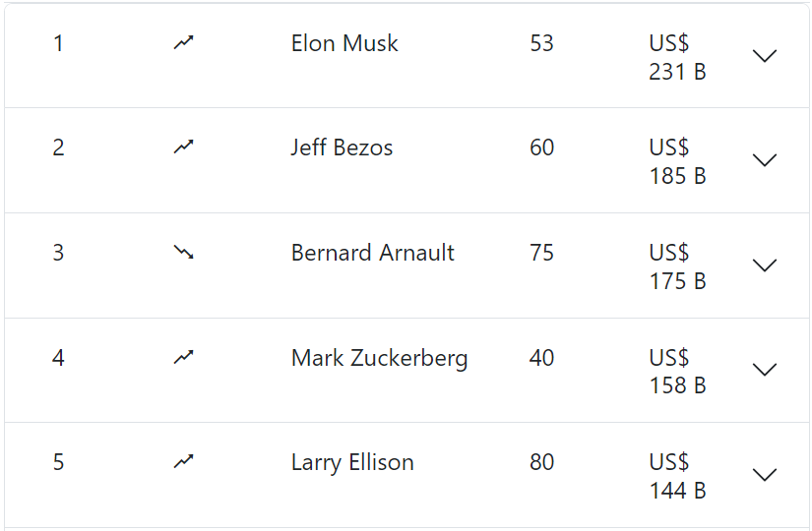Expand Mark Zuckerberg row with chevron
The image size is (812, 531).
point(765,370)
